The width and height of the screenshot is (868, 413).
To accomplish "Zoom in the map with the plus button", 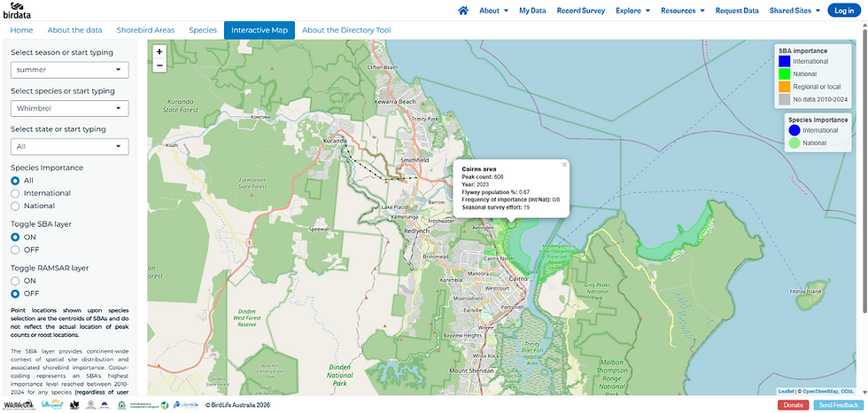I will 159,51.
